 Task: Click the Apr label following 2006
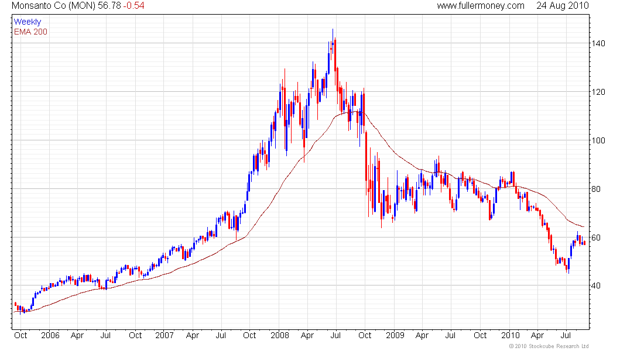tap(77, 335)
